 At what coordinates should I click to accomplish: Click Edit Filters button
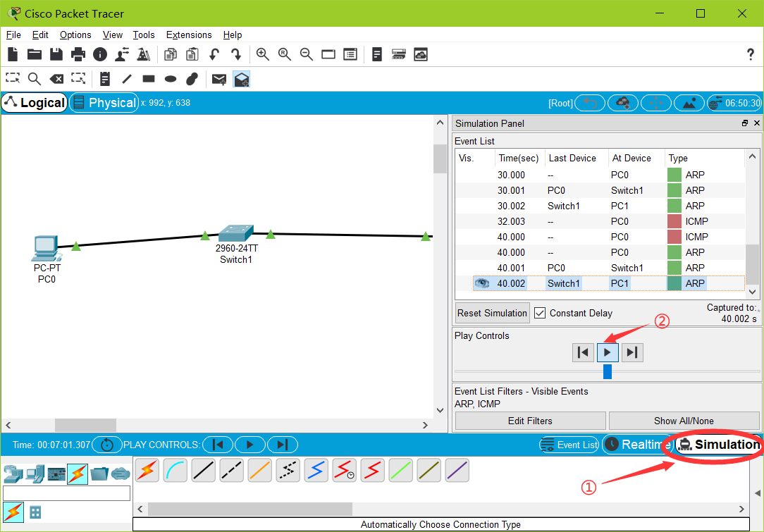[x=530, y=421]
